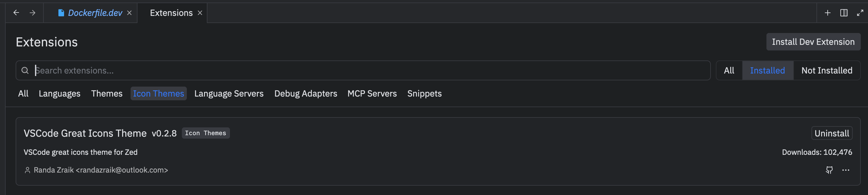Go forward with the right arrow
868x195 pixels.
32,13
